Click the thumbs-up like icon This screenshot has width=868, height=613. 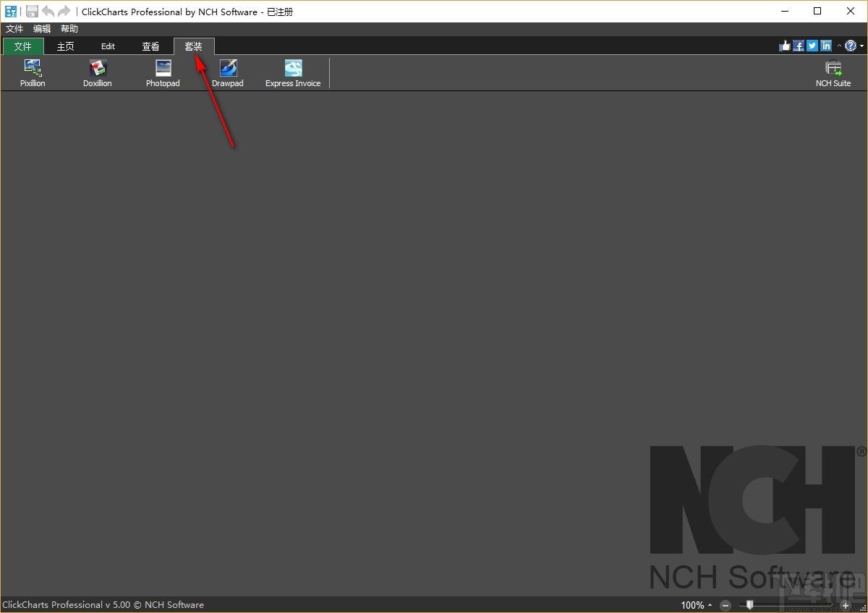coord(785,46)
